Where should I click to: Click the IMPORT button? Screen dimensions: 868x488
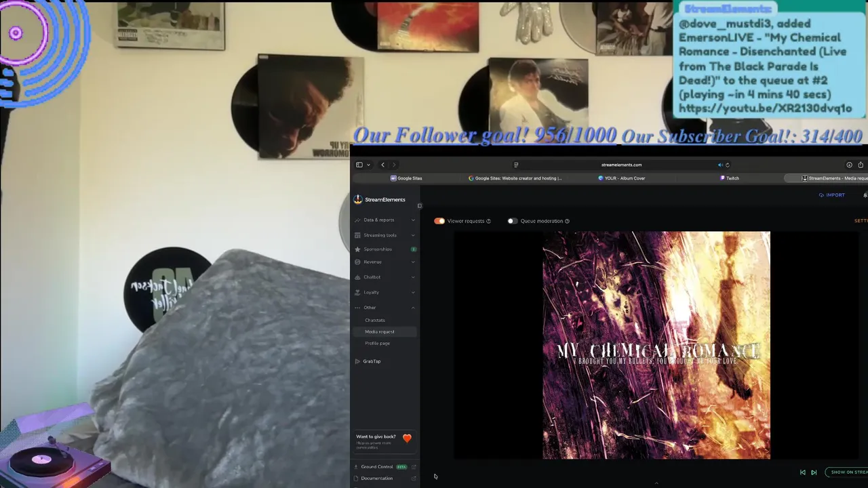coord(831,195)
